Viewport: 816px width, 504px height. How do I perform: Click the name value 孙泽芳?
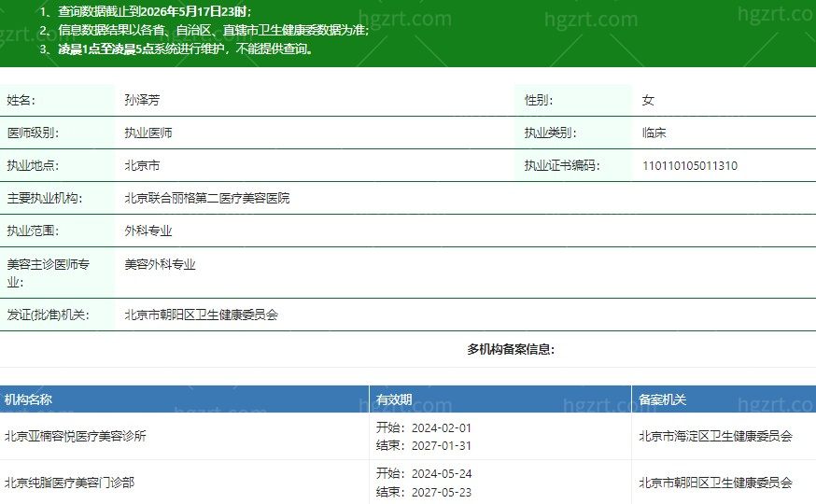click(142, 100)
